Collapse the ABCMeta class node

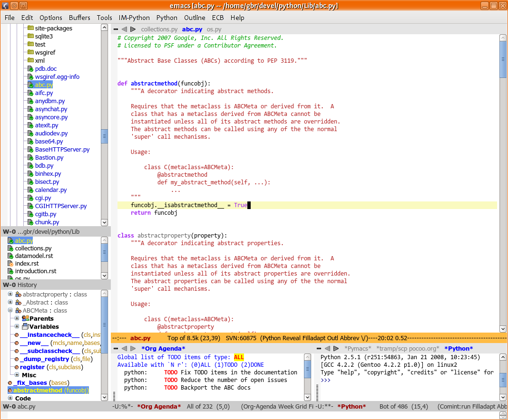click(x=10, y=310)
